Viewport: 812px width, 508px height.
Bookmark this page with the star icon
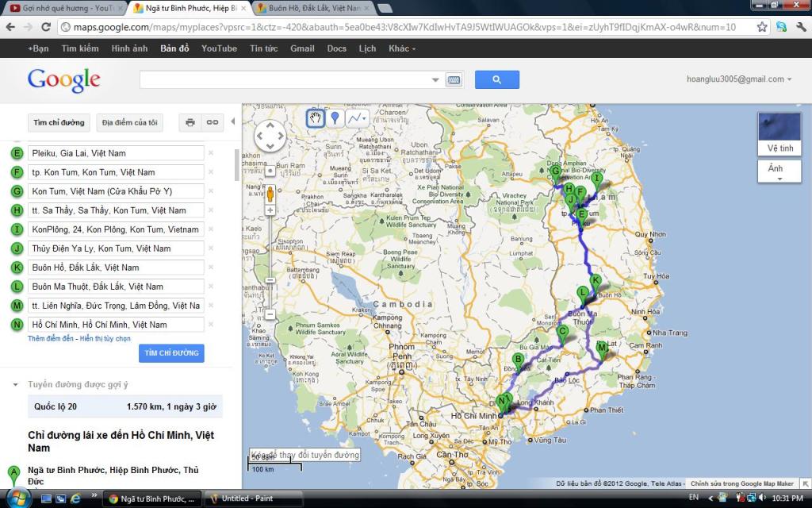click(762, 27)
